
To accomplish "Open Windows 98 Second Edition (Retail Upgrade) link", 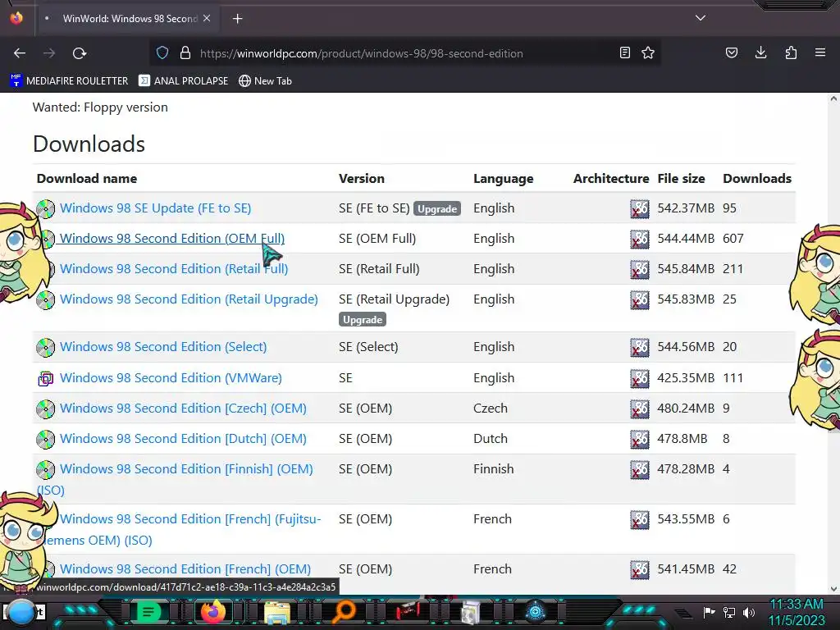I will [x=189, y=299].
